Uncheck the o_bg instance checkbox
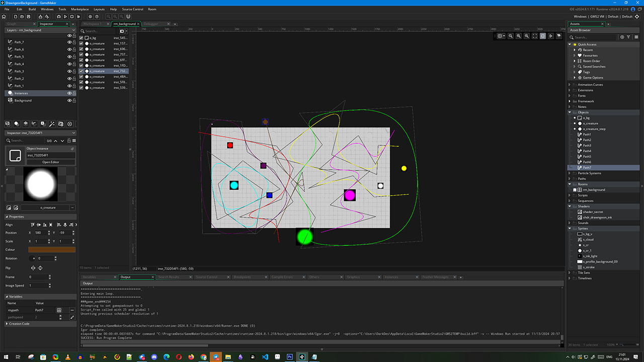644x362 pixels. 82,38
